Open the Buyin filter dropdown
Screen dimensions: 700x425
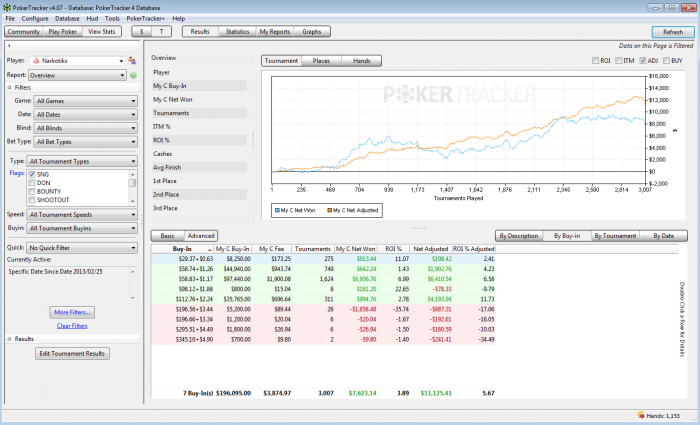coord(82,228)
